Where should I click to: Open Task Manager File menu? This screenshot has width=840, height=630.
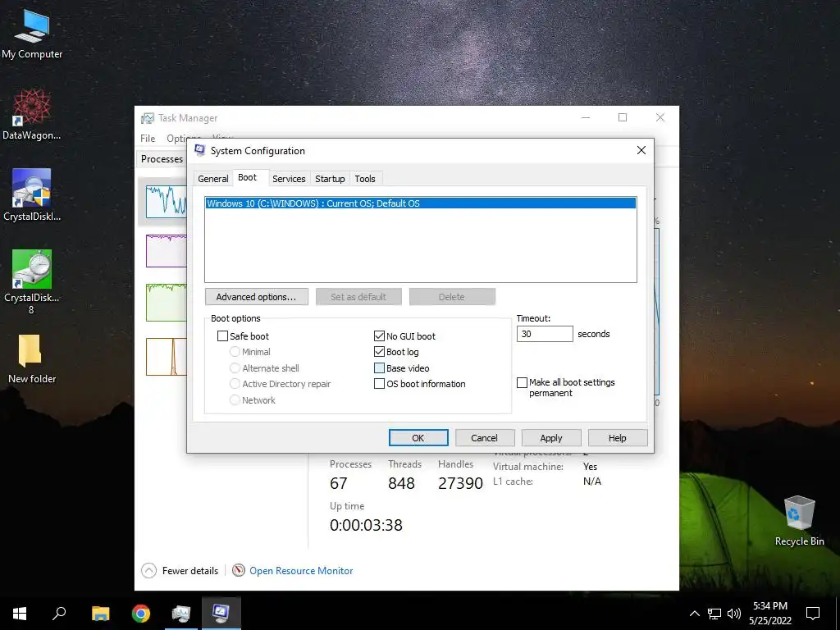pyautogui.click(x=148, y=138)
